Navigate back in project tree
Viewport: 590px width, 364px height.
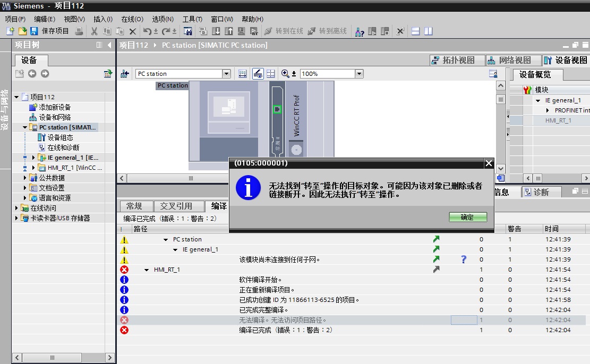[32, 74]
